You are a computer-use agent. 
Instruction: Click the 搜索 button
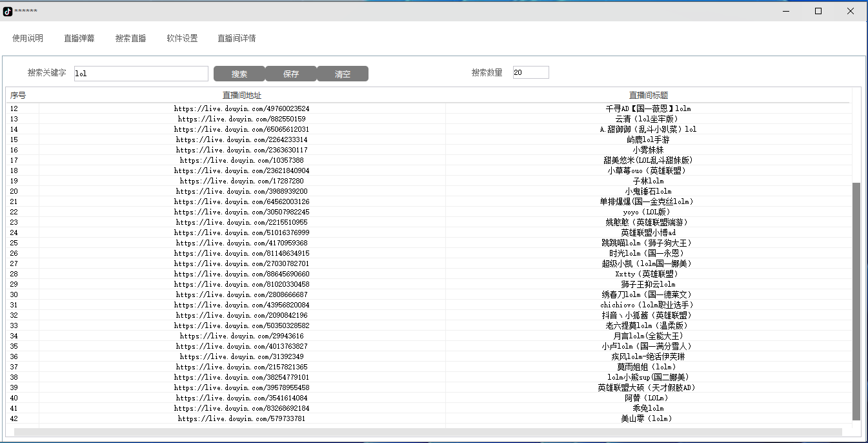click(239, 74)
